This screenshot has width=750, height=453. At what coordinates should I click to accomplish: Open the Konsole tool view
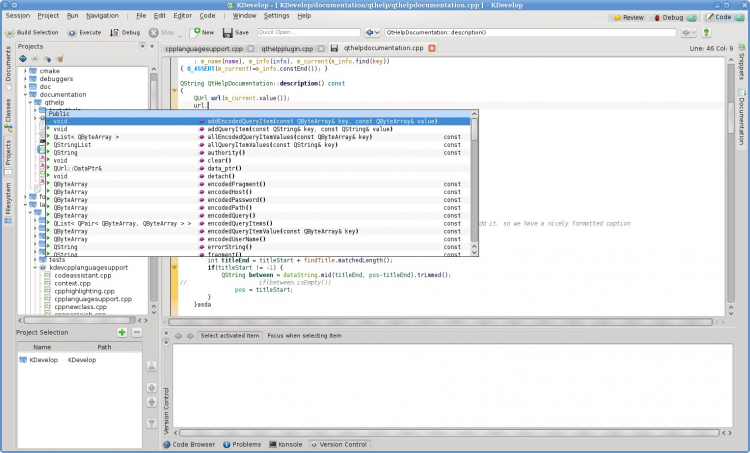286,444
